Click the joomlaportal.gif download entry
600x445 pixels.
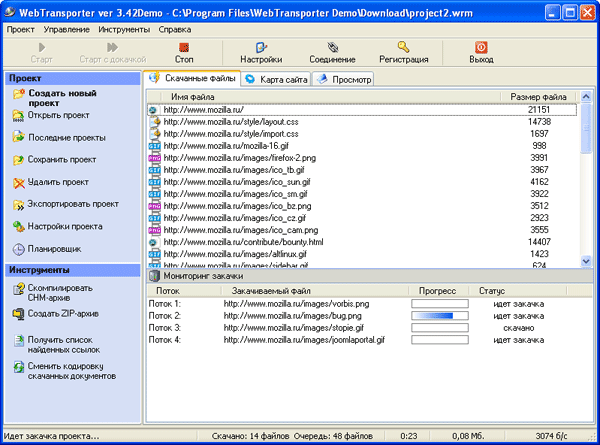pos(304,340)
